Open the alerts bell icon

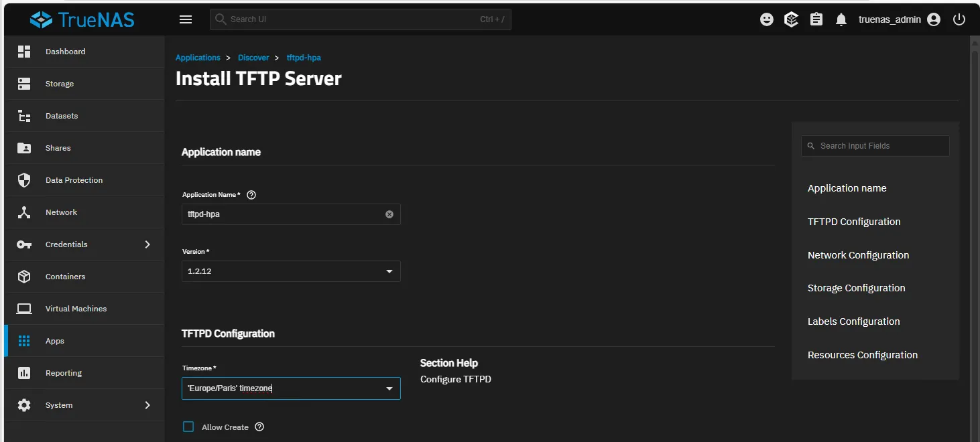click(841, 19)
